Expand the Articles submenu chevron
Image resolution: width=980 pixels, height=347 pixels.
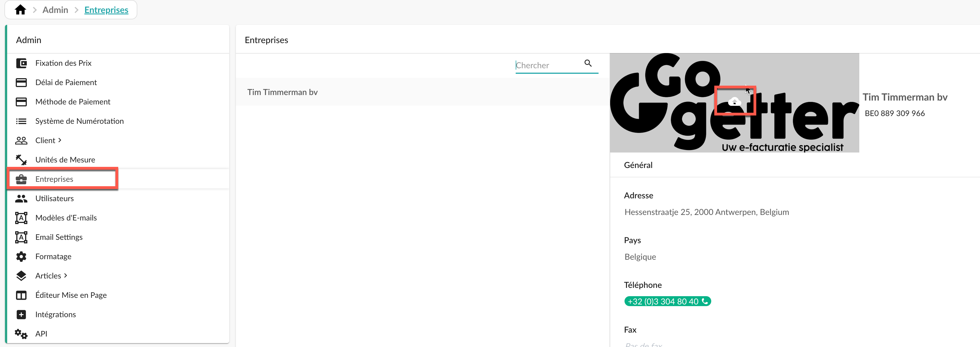(65, 276)
